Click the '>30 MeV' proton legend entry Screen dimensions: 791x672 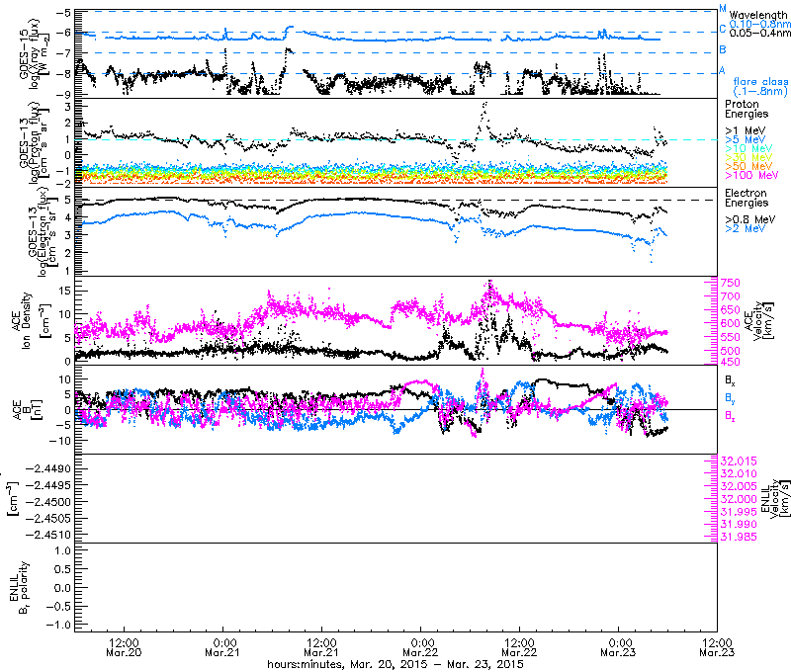pyautogui.click(x=748, y=157)
